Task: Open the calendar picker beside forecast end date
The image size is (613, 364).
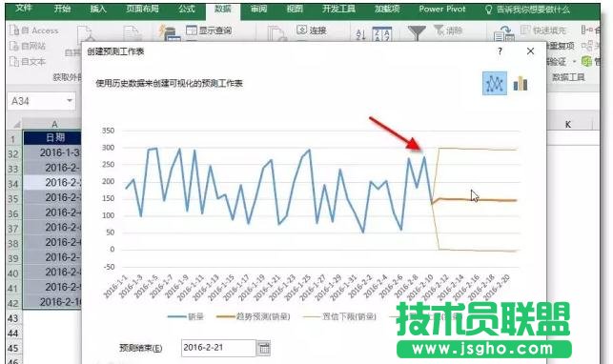Action: [264, 348]
